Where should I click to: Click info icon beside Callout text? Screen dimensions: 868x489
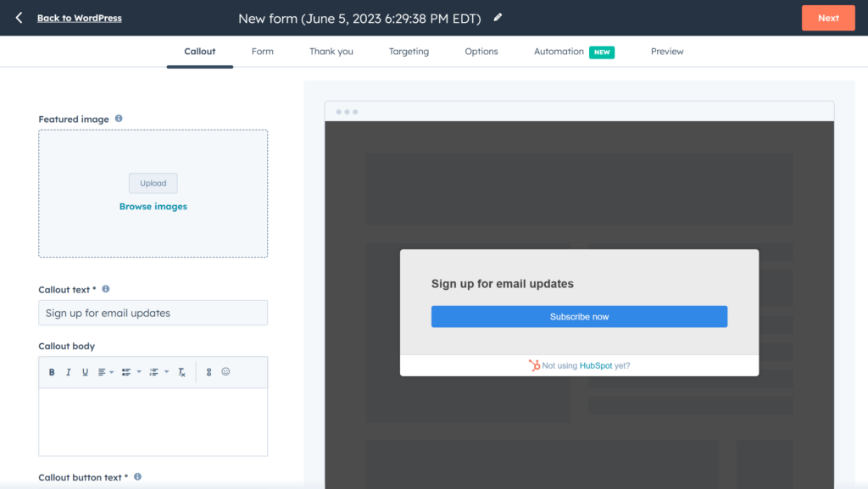click(x=106, y=289)
